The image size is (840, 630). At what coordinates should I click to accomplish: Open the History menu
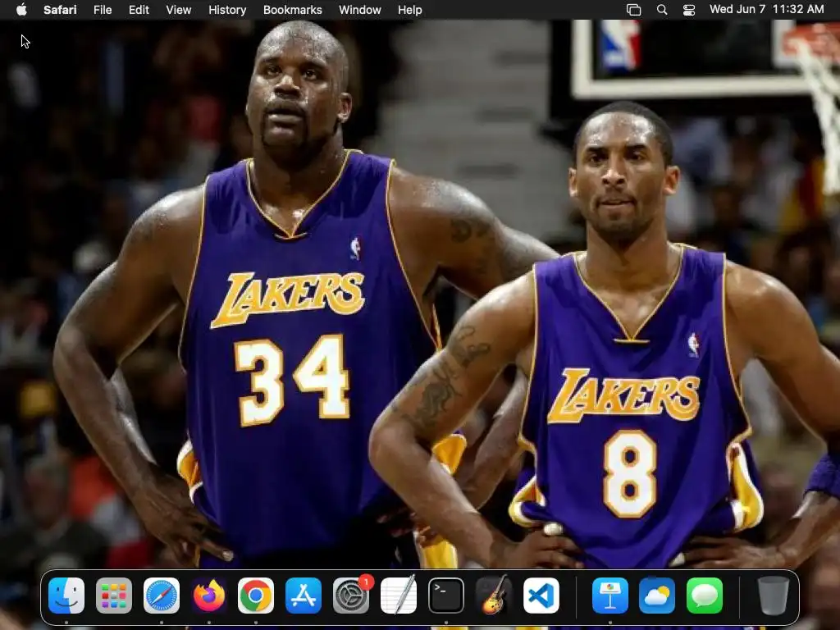click(x=227, y=10)
